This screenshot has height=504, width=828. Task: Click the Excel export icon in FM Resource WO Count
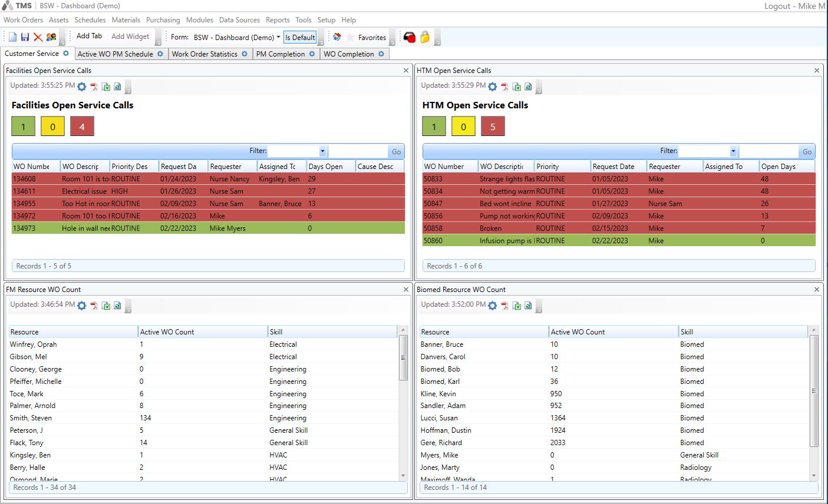tap(106, 306)
